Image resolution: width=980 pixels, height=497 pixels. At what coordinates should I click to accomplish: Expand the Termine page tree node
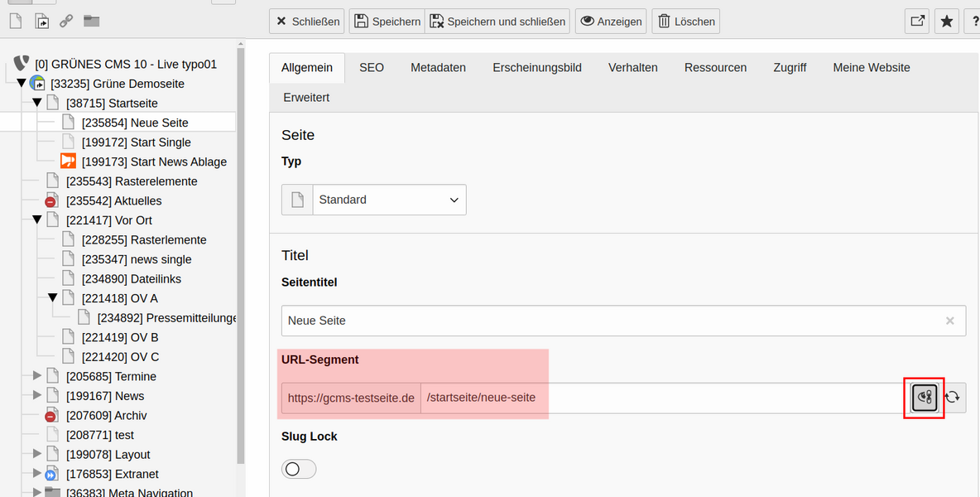pos(37,376)
